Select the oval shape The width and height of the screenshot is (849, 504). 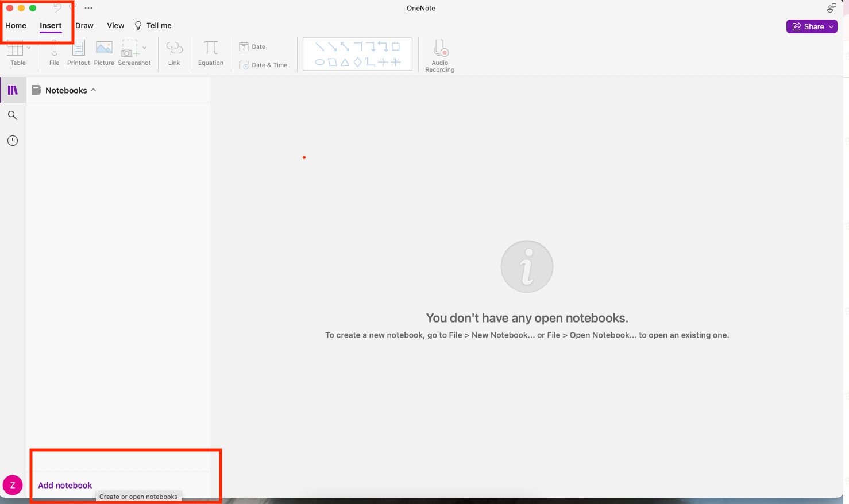[x=320, y=62]
